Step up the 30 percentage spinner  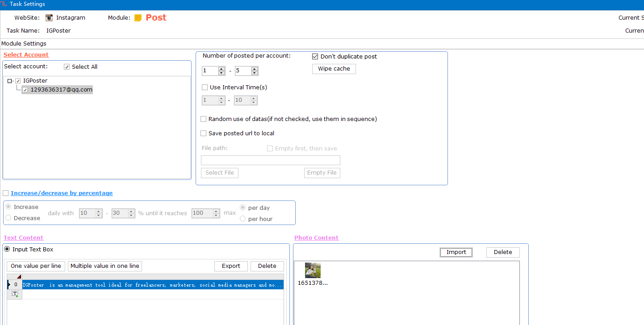click(131, 211)
